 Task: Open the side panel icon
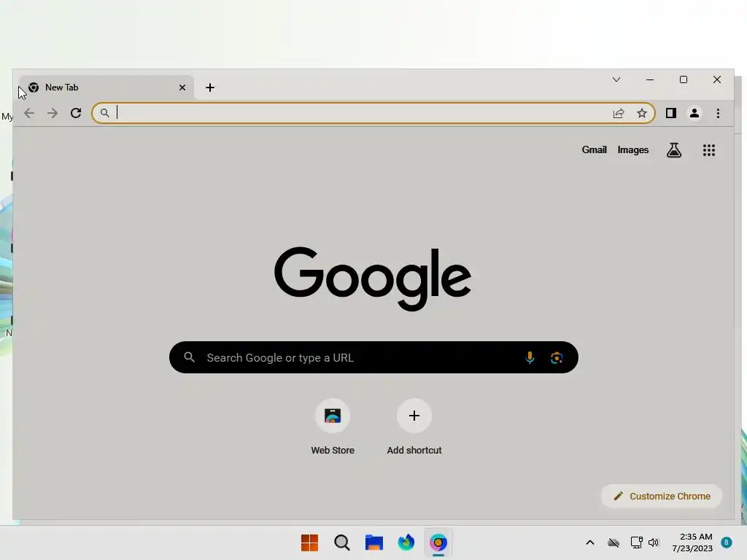click(671, 113)
